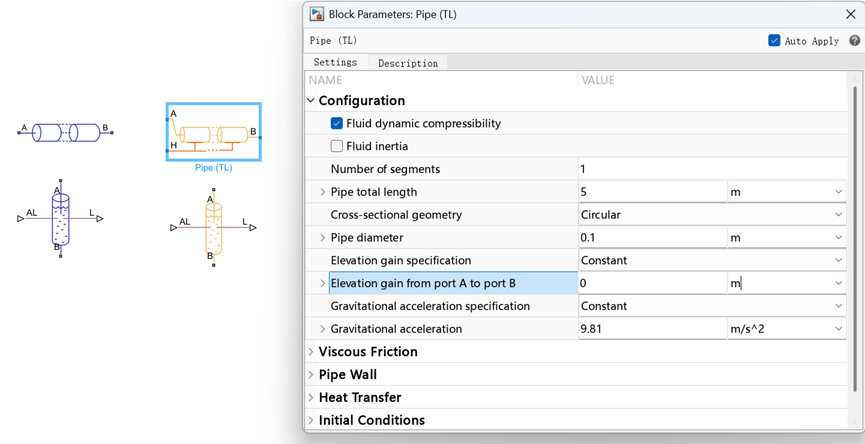Select the Cross-sectional geometry label

pos(396,215)
